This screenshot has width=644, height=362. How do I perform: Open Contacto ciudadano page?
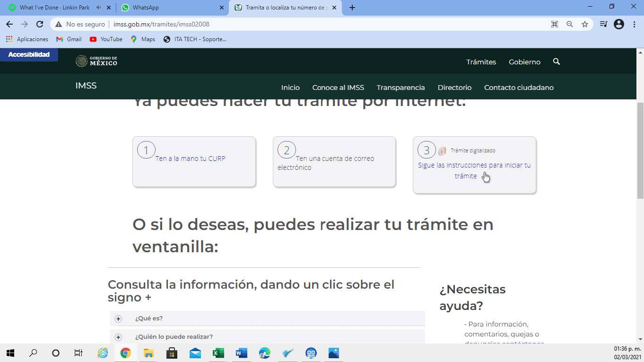coord(519,88)
